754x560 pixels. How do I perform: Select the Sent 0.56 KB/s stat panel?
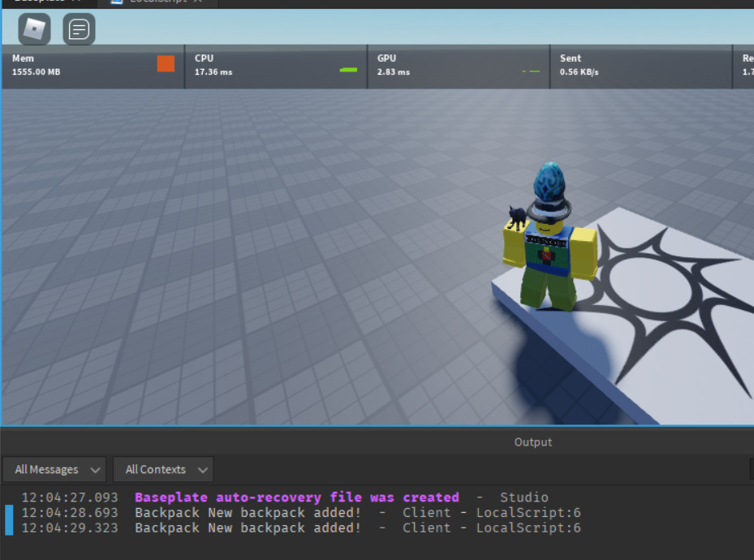641,67
